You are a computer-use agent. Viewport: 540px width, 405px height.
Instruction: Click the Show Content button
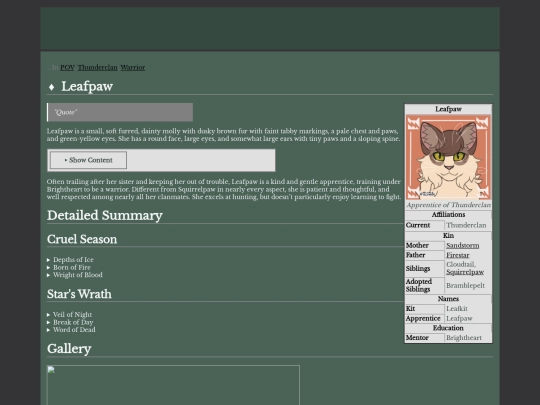pos(89,160)
